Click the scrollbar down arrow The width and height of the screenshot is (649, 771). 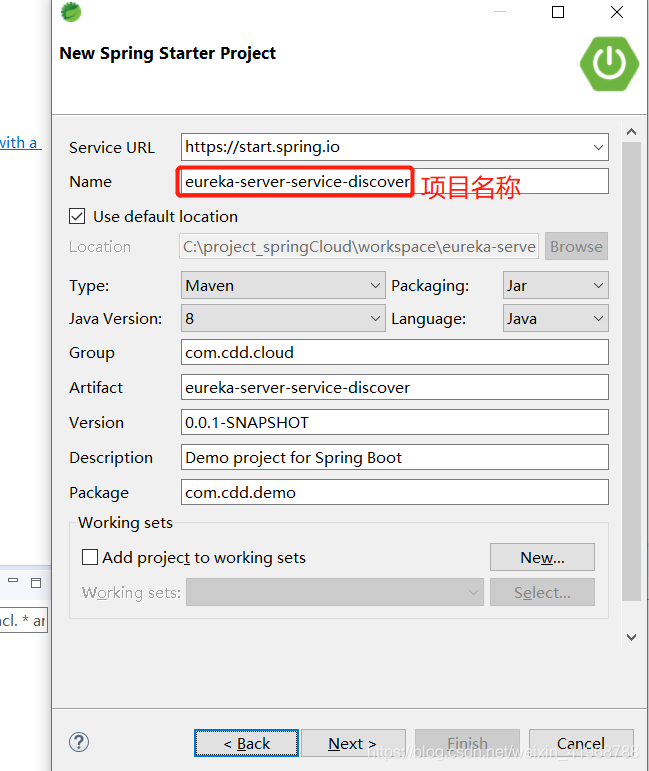coord(631,637)
